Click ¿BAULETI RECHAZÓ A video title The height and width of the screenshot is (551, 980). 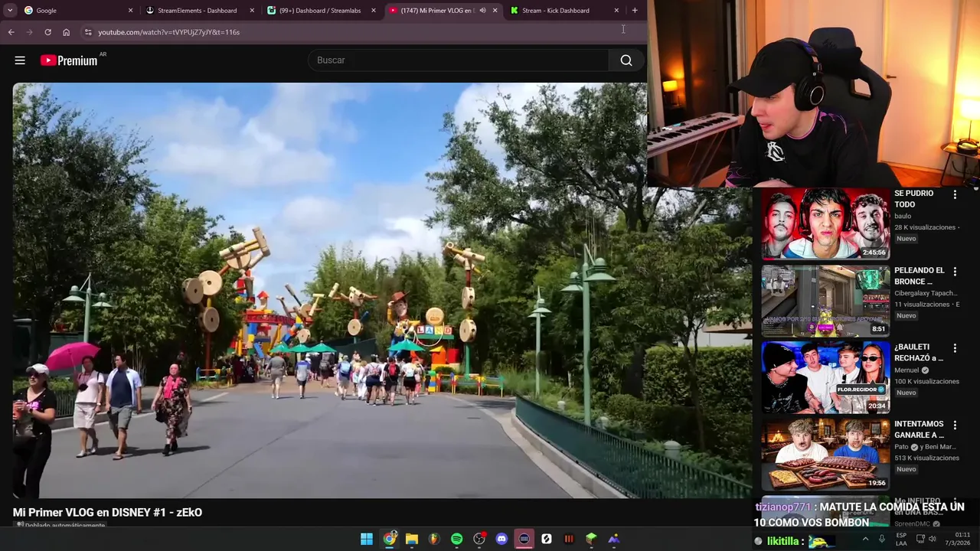point(919,352)
